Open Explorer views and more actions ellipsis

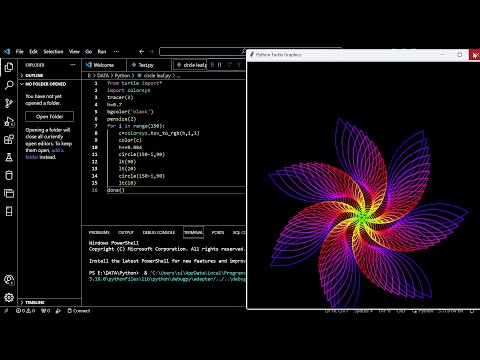[73, 65]
